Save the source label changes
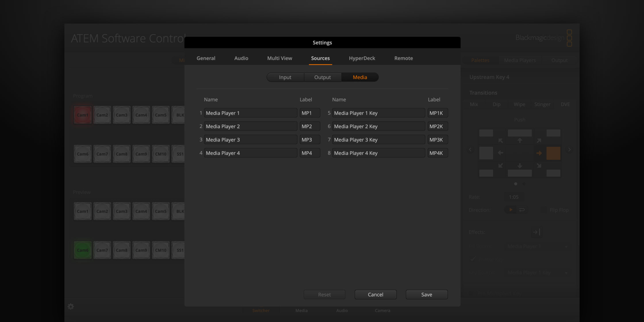 427,294
